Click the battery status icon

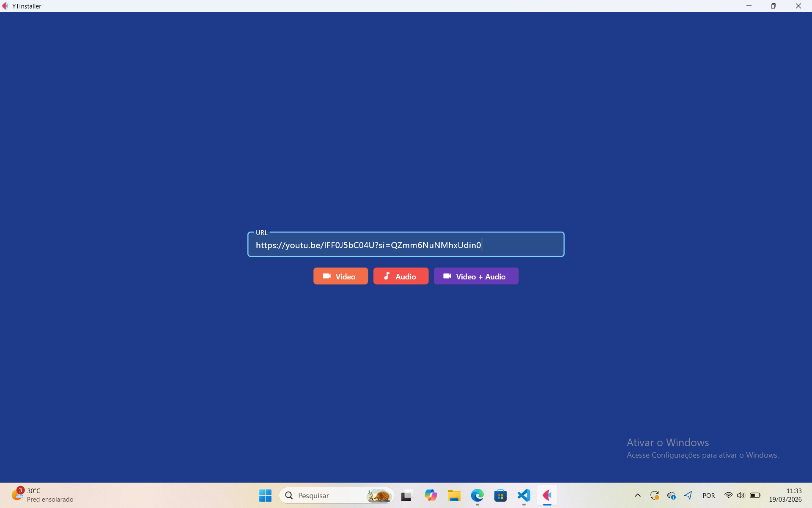755,495
